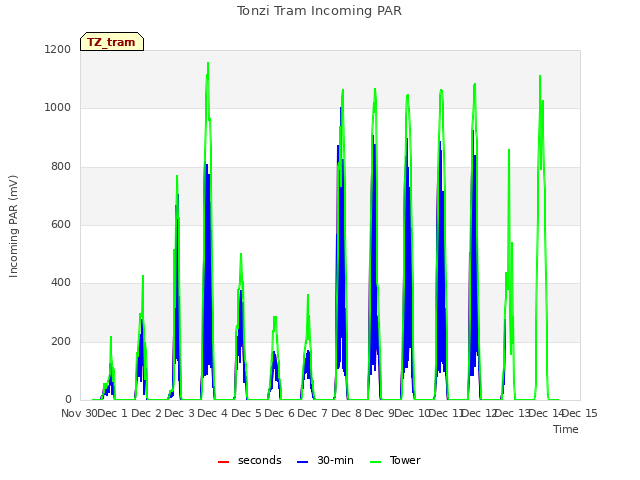Click the 'Dec 15' x-axis tick label
The height and width of the screenshot is (480, 640).
pyautogui.click(x=580, y=413)
